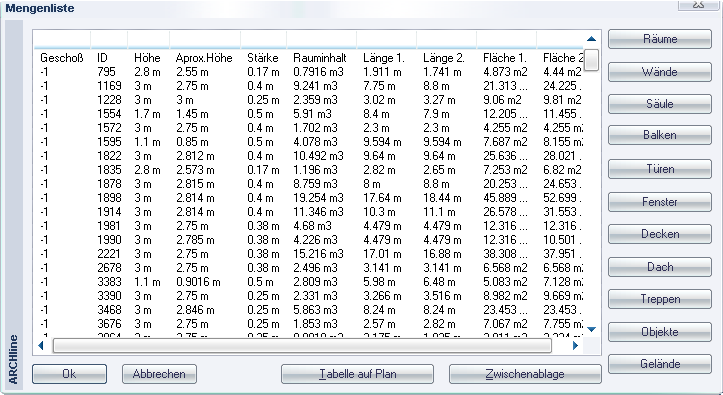
Task: Select row with ID 1990
Action: [x=308, y=240]
